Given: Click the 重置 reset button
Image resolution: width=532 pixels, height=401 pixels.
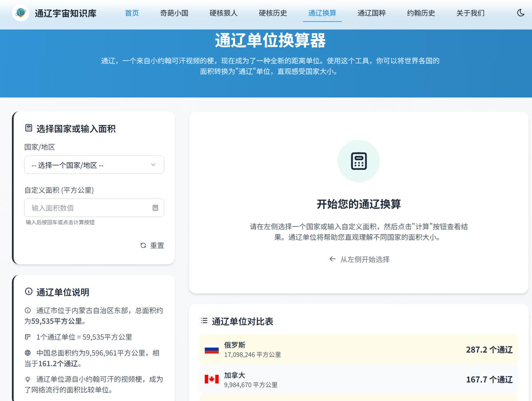Looking at the screenshot, I should click(152, 245).
